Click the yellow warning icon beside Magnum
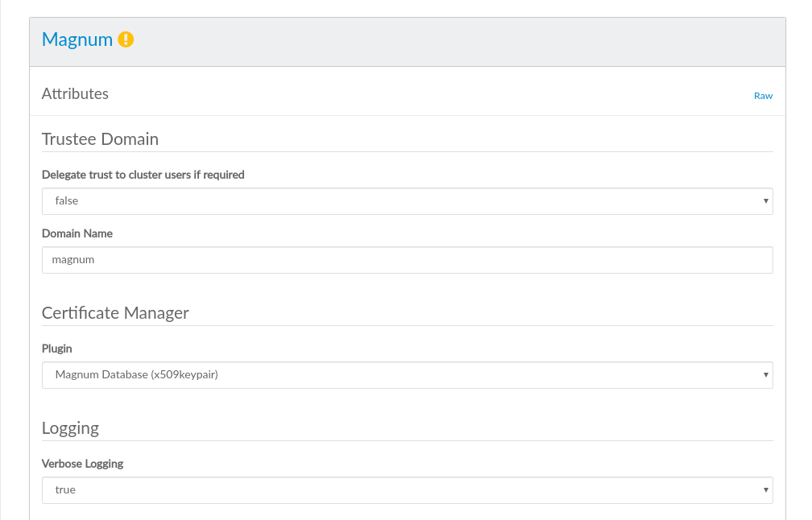The height and width of the screenshot is (520, 812). point(126,39)
